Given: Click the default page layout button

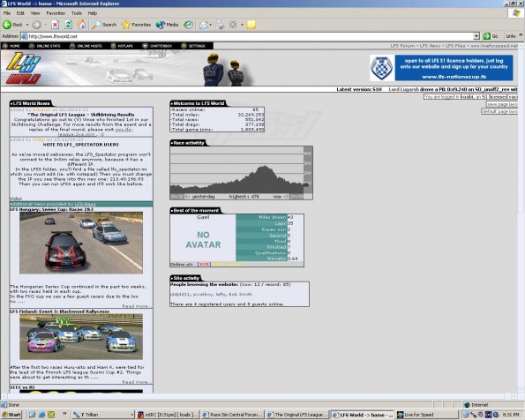Looking at the screenshot, I should coord(499,111).
